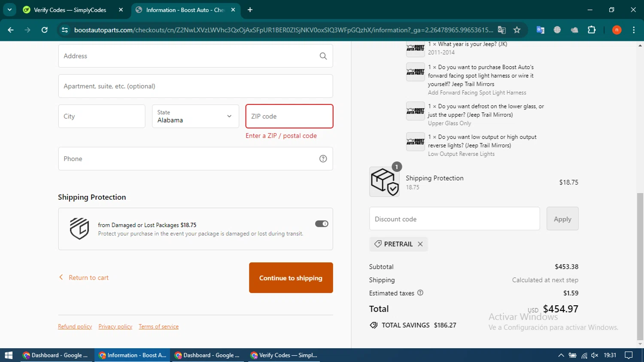Click the City input field

pyautogui.click(x=102, y=116)
